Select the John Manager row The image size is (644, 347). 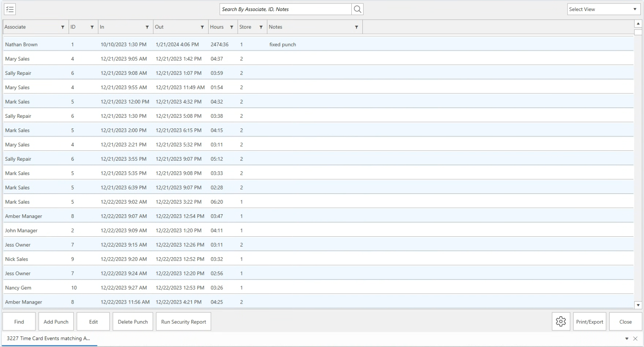tap(318, 230)
